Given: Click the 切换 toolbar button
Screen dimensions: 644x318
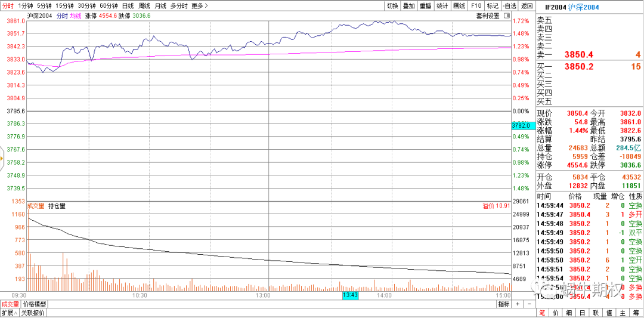Looking at the screenshot, I should (x=392, y=6).
